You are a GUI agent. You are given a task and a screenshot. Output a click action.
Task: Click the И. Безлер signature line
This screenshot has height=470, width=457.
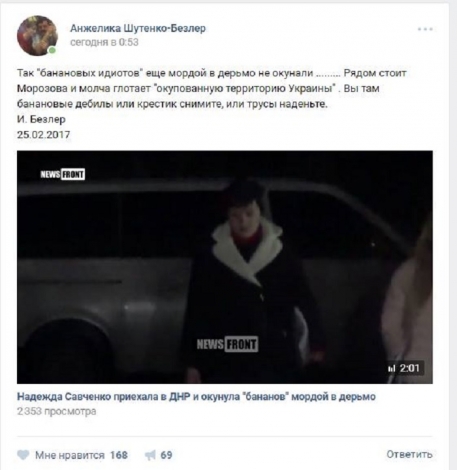41,119
